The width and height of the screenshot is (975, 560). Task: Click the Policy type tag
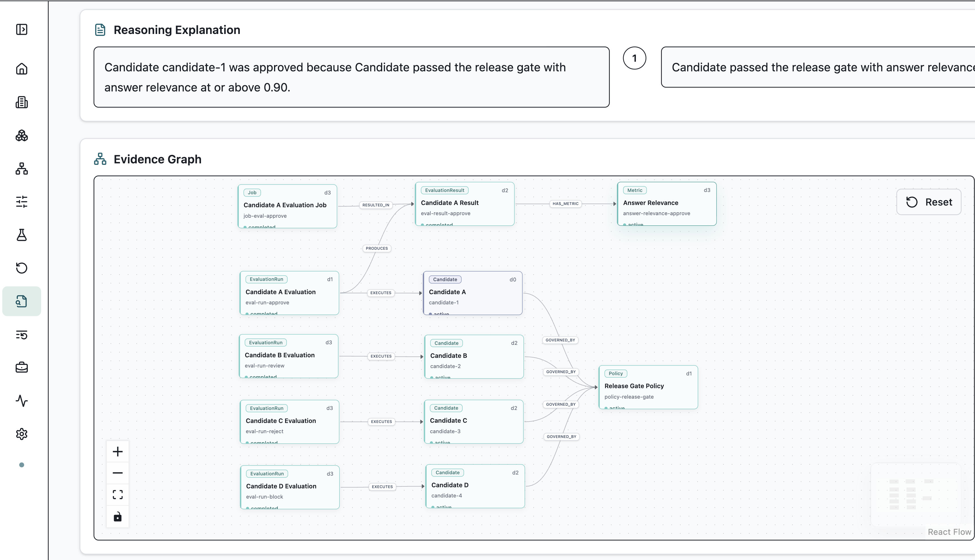(616, 373)
